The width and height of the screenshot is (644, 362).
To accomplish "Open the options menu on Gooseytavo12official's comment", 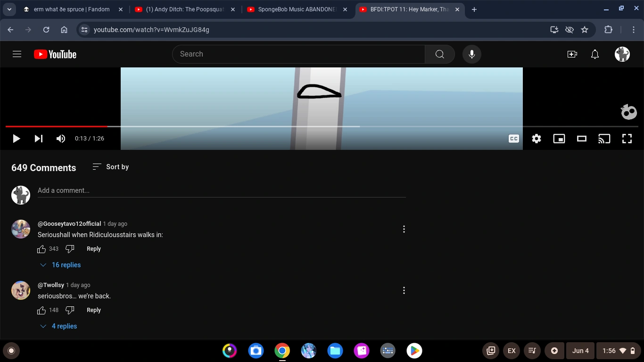I will (x=404, y=229).
